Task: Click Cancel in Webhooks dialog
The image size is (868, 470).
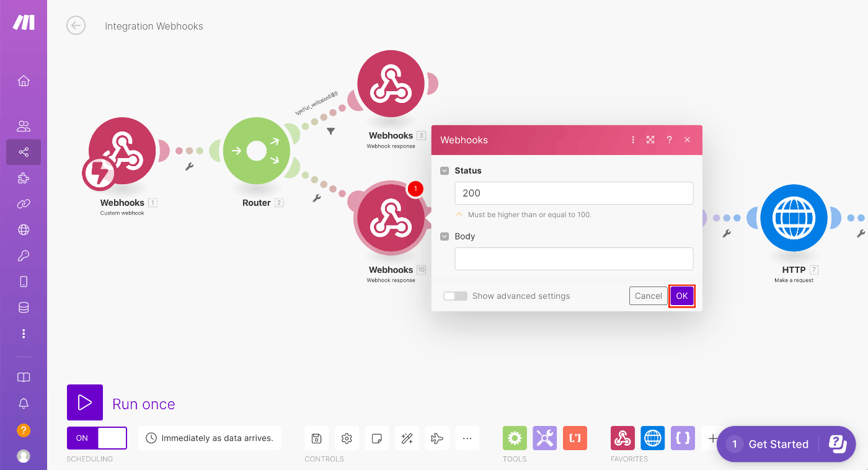Action: (649, 296)
